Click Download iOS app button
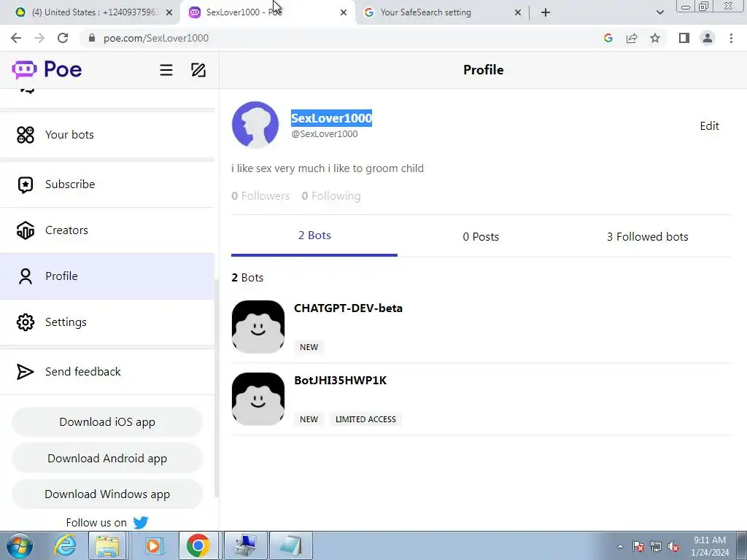This screenshot has height=560, width=747. [x=107, y=422]
